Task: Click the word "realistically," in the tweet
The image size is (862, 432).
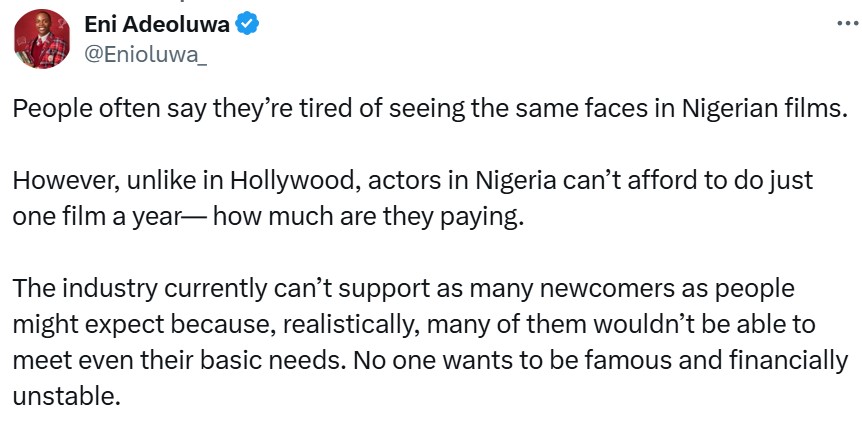Action: [x=352, y=325]
